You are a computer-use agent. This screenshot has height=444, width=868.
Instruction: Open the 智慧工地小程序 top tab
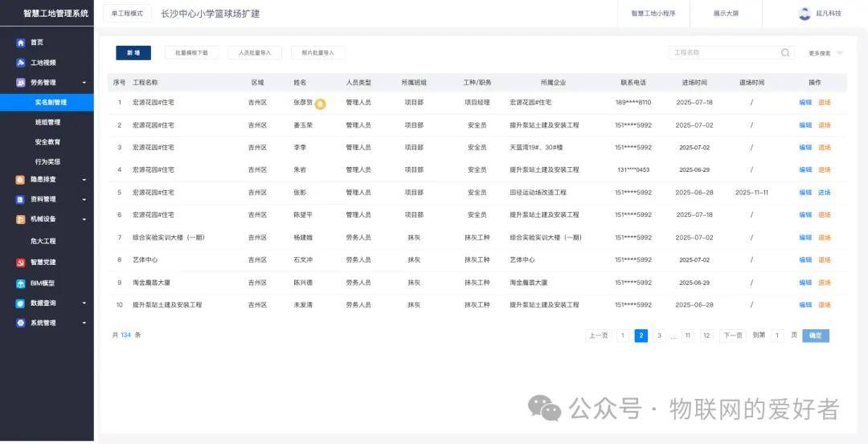click(653, 14)
